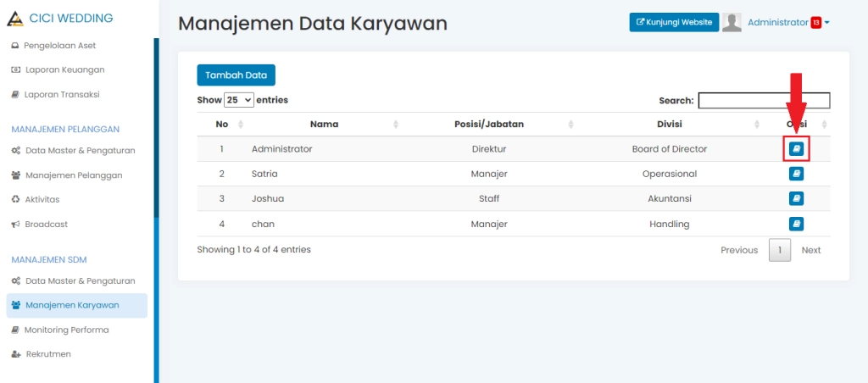Image resolution: width=868 pixels, height=383 pixels.
Task: Open detail icon for Administrator row
Action: tap(796, 148)
